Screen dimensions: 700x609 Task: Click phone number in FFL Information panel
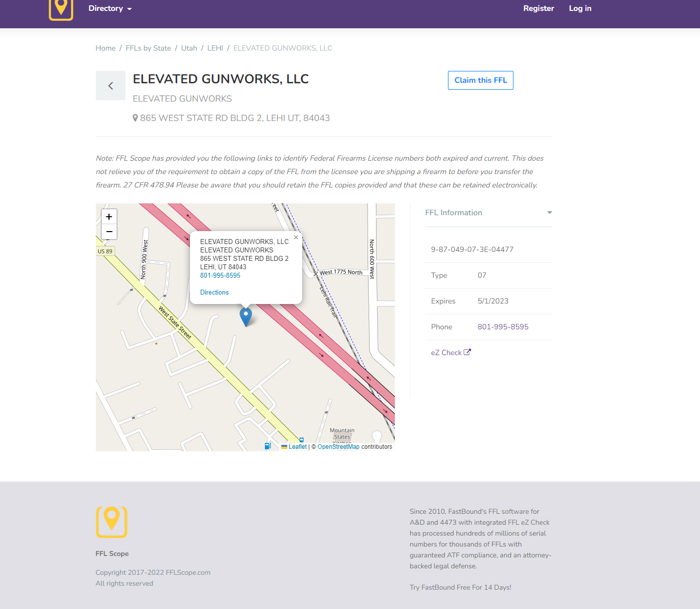pyautogui.click(x=503, y=327)
